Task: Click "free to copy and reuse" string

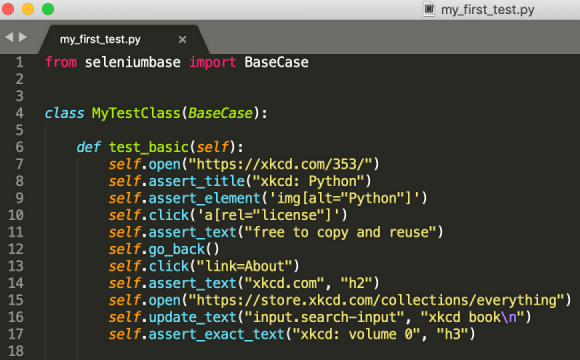Action: tap(340, 232)
